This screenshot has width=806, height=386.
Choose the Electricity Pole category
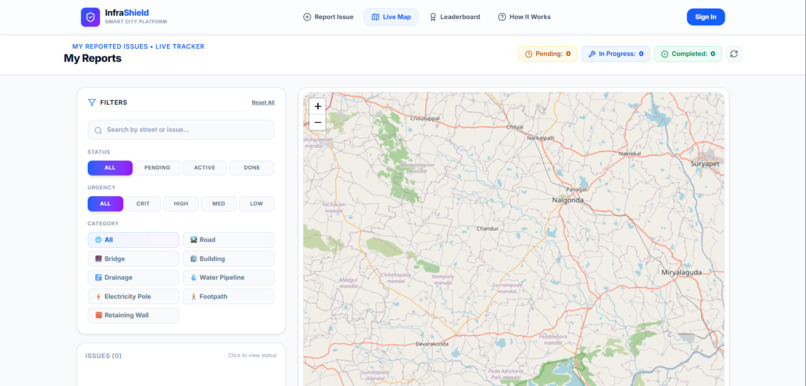[134, 297]
